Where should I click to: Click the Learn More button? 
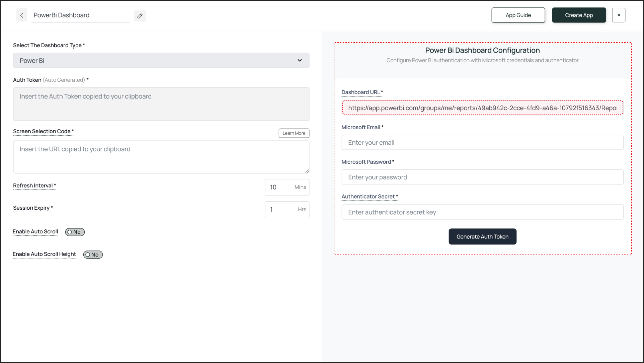[294, 133]
